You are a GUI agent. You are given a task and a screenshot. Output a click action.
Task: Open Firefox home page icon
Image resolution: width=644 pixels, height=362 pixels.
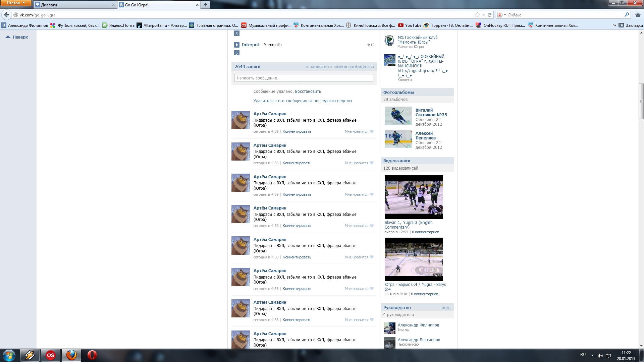pyautogui.click(x=638, y=15)
